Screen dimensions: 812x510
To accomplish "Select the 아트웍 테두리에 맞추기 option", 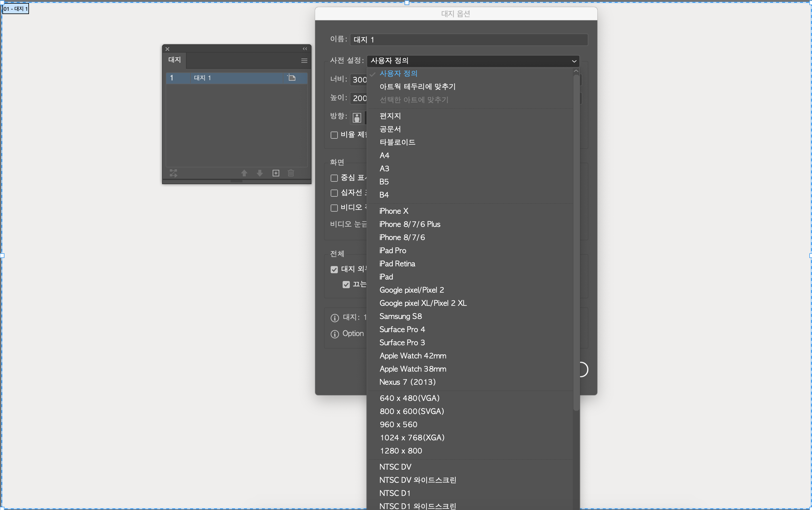I will [417, 87].
